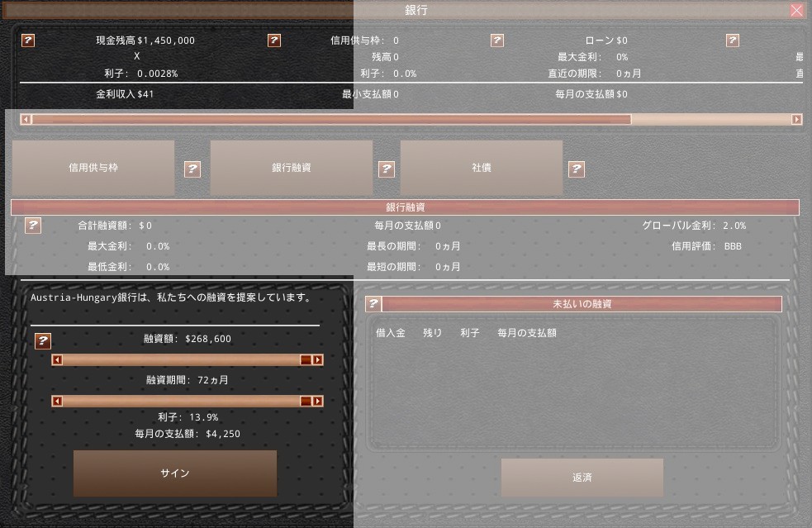Increase 融資額 with the slider's right arrow
The height and width of the screenshot is (528, 812).
pyautogui.click(x=318, y=360)
